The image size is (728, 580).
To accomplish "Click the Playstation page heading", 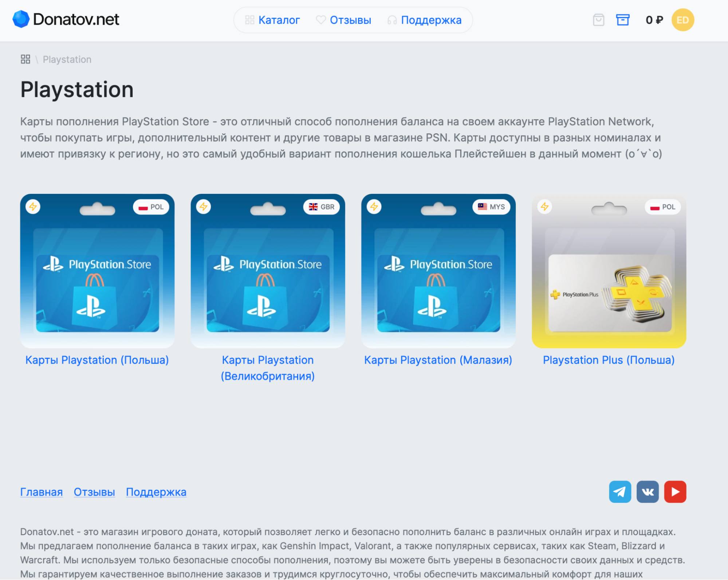I will click(x=77, y=90).
